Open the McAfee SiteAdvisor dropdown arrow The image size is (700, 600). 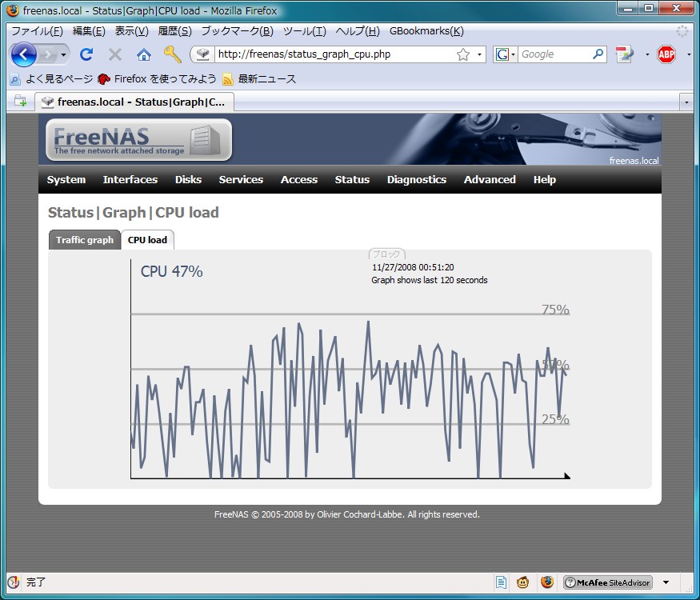pos(666,582)
